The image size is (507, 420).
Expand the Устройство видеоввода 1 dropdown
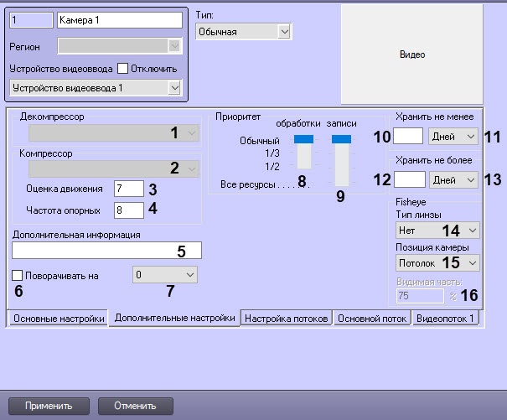click(95, 87)
